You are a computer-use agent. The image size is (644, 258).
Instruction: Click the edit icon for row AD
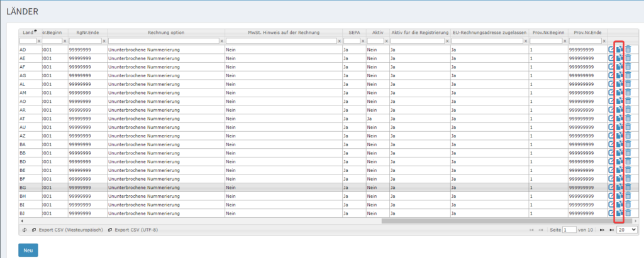pyautogui.click(x=611, y=50)
